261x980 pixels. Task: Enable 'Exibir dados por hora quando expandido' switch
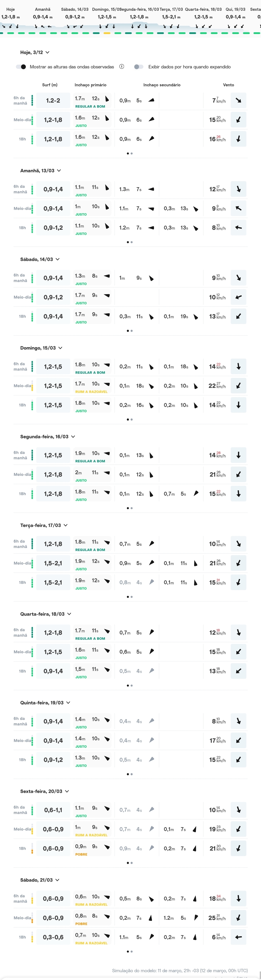pos(139,67)
